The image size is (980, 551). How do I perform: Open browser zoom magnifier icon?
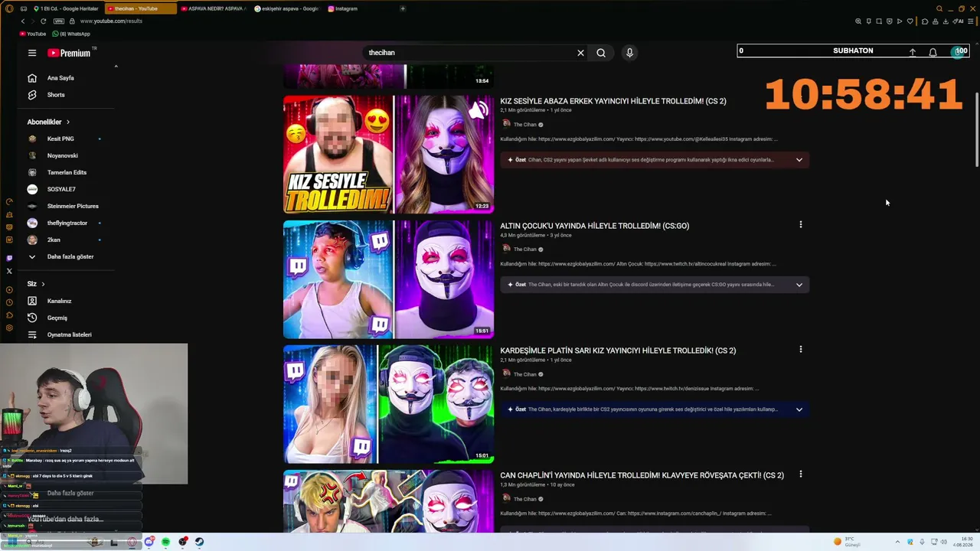click(x=858, y=21)
